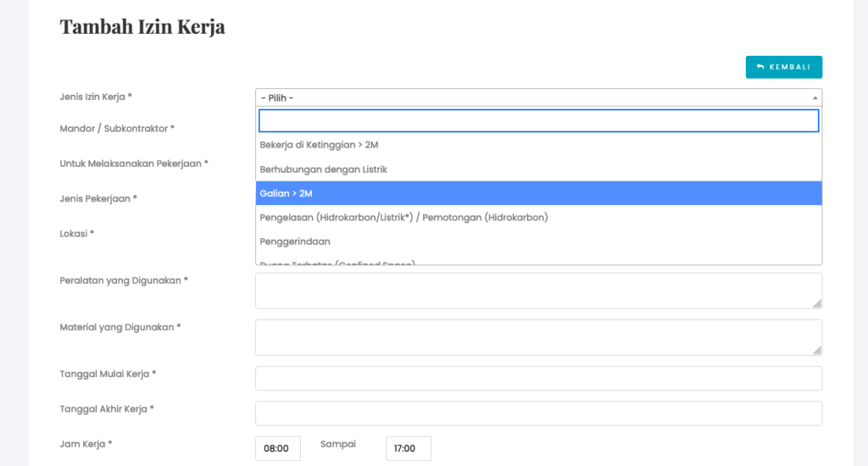Image resolution: width=868 pixels, height=466 pixels.
Task: Click the 'Tambah Izin Kerja' heading
Action: [142, 26]
